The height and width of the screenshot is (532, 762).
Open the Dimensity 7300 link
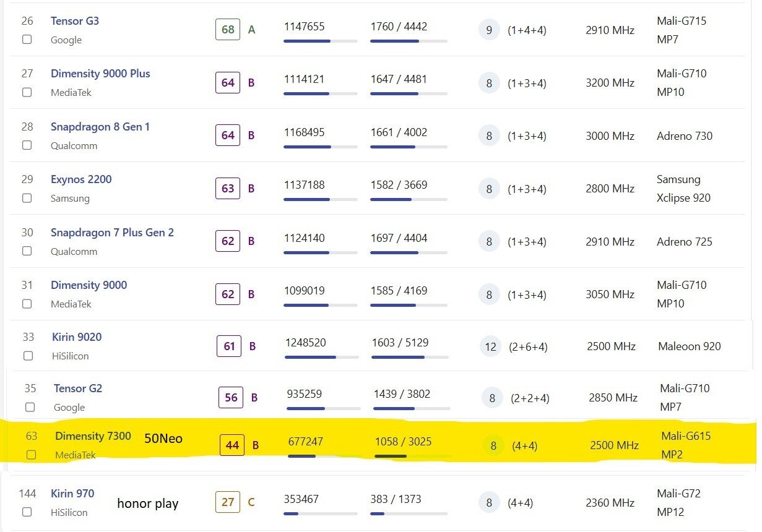[x=93, y=436]
